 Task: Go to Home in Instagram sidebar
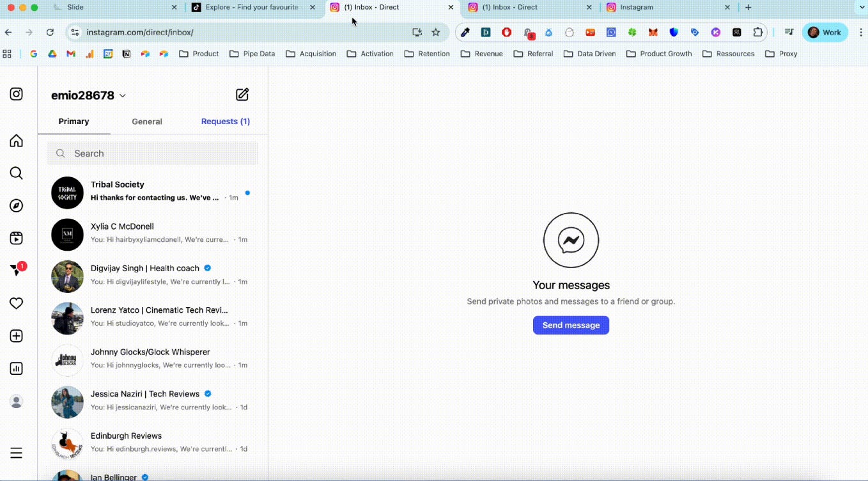coord(17,141)
